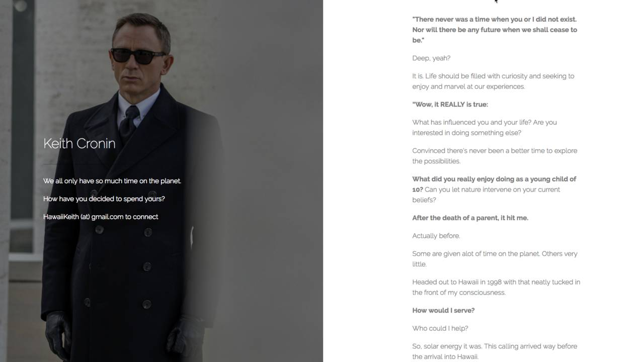Click bold text "How would I serve?"

click(x=443, y=311)
